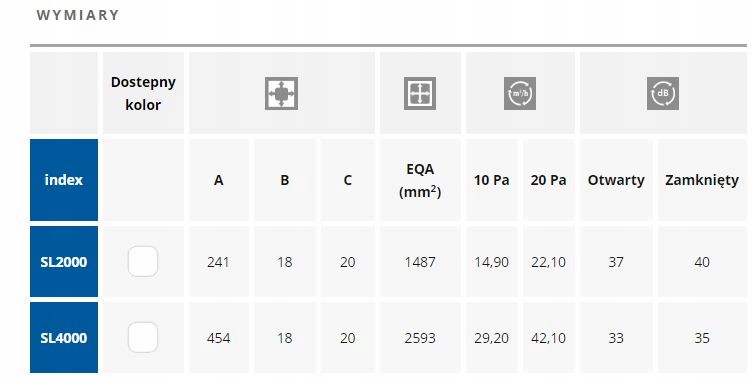Screen dimensions: 754x384
Task: Click the EQA inner-area icon
Action: click(x=420, y=93)
